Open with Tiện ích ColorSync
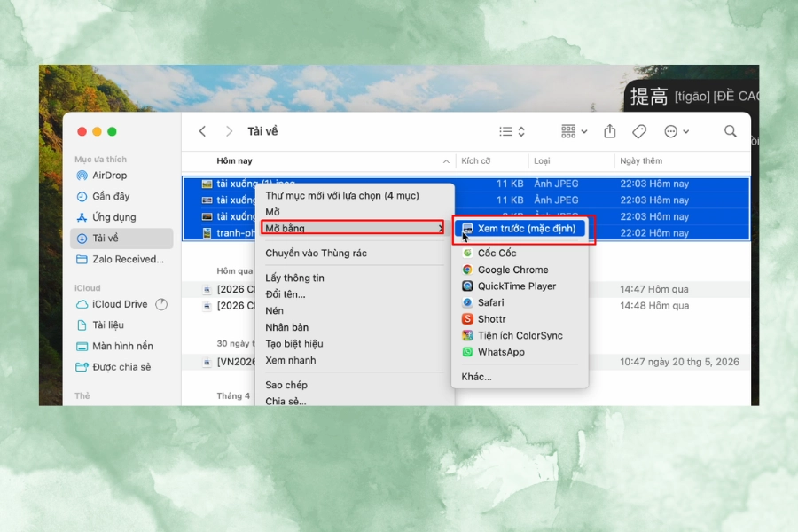The height and width of the screenshot is (532, 798). pos(520,335)
